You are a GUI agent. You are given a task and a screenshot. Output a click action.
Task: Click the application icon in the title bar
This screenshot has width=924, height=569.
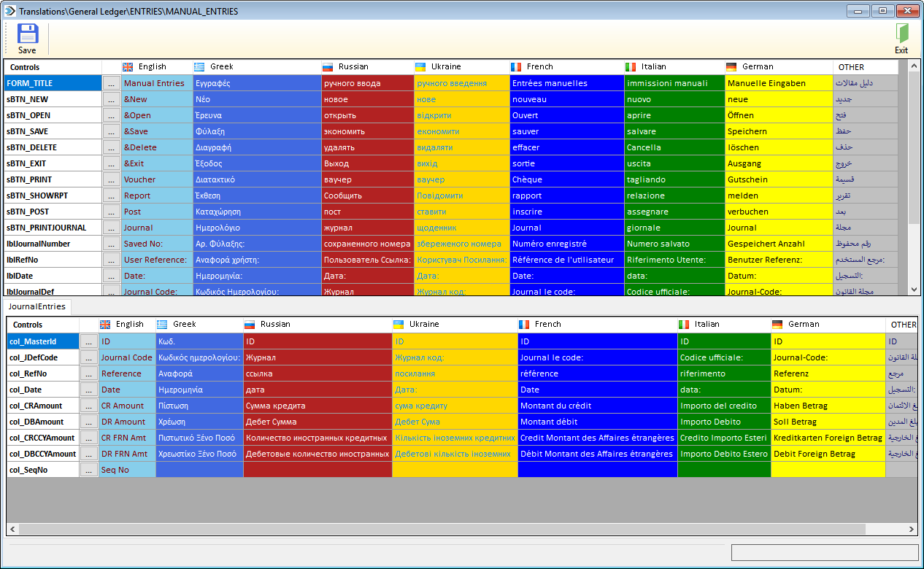pos(10,11)
